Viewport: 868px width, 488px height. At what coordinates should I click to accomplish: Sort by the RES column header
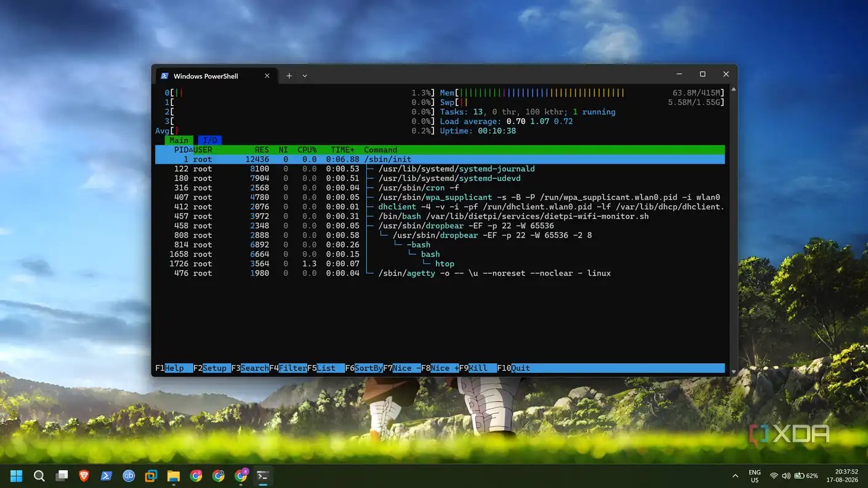pyautogui.click(x=262, y=150)
